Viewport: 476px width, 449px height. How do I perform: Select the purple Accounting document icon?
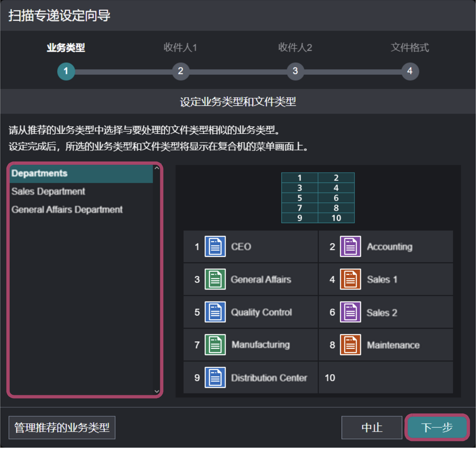[x=350, y=247]
